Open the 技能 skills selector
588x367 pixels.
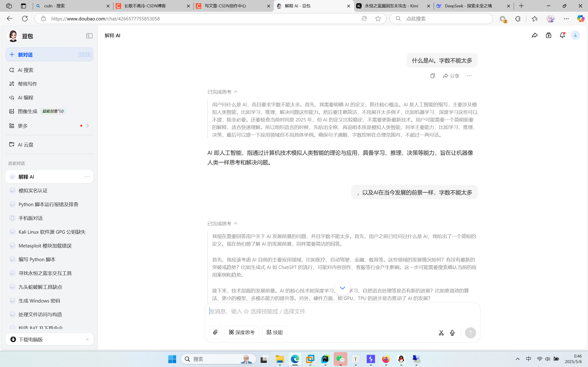274,332
